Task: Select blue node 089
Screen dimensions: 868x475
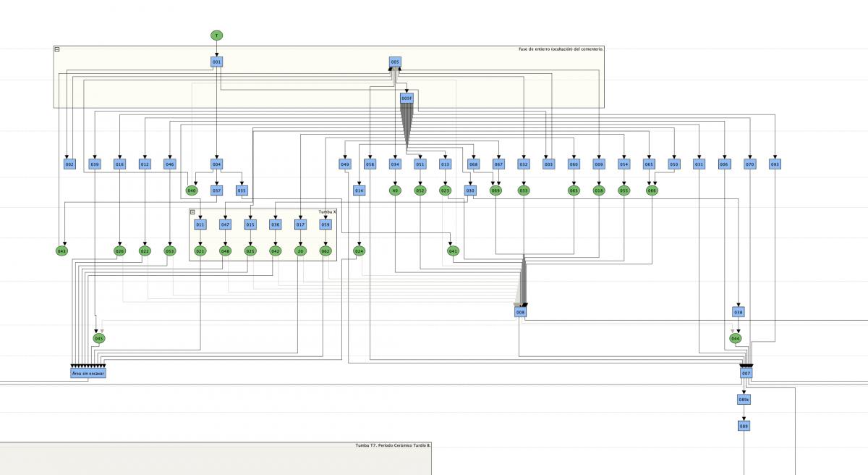Action: coord(744,426)
